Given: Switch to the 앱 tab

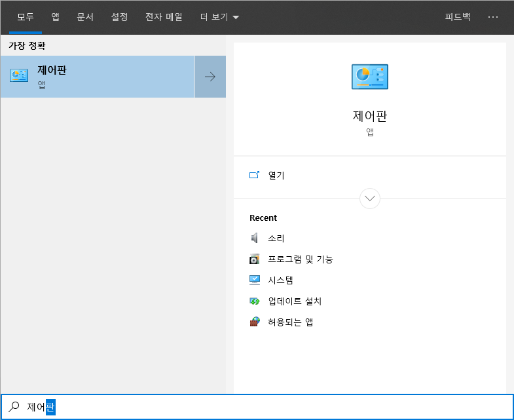Looking at the screenshot, I should pyautogui.click(x=55, y=17).
